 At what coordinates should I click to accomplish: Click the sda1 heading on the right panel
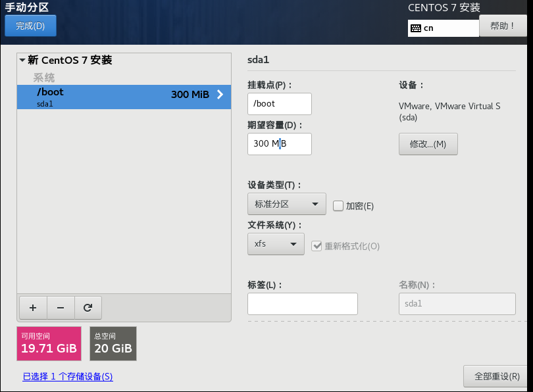[x=259, y=60]
